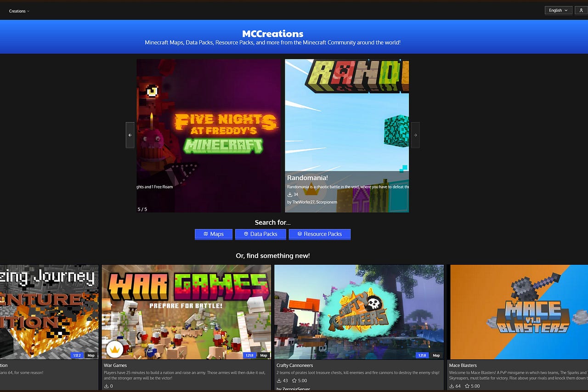588x392 pixels.
Task: Search for Data Packs button
Action: point(260,234)
